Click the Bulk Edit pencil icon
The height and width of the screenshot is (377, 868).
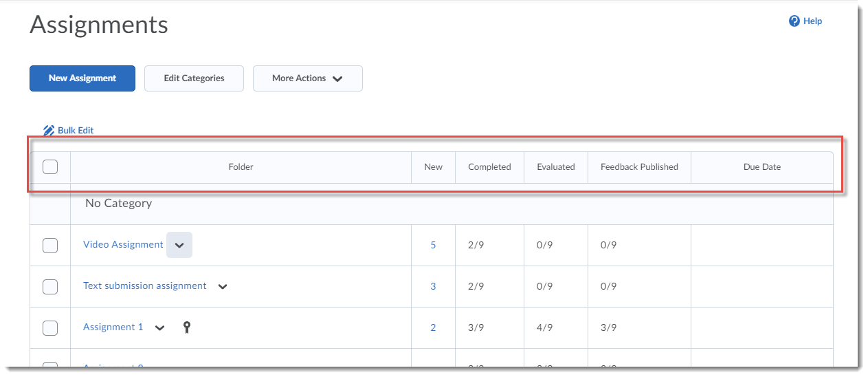click(x=48, y=130)
